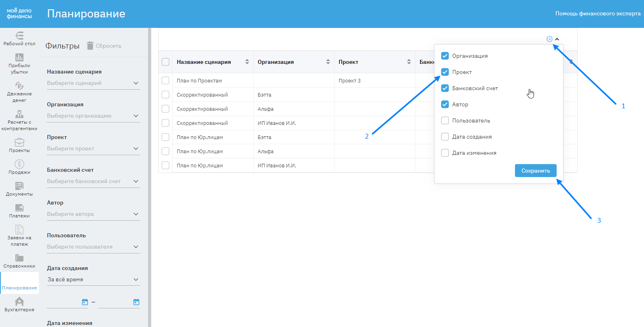Open the Прибыли убытки chart icon
Screen dimensions: 644x327
point(19,57)
